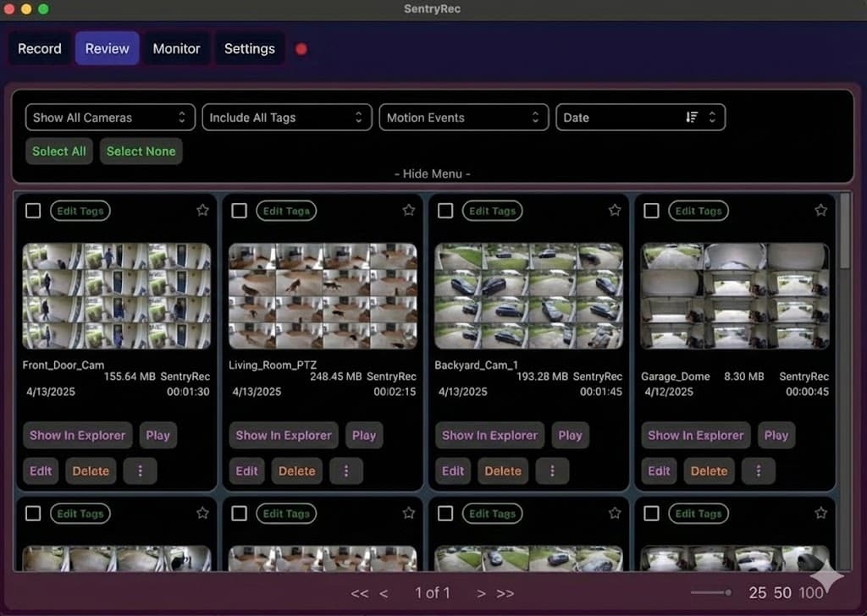Open the Motion Events dropdown
The height and width of the screenshot is (616, 867).
pos(463,117)
